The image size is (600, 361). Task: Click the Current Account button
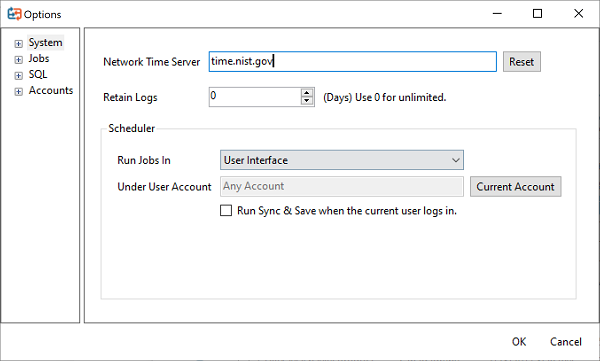click(x=515, y=186)
